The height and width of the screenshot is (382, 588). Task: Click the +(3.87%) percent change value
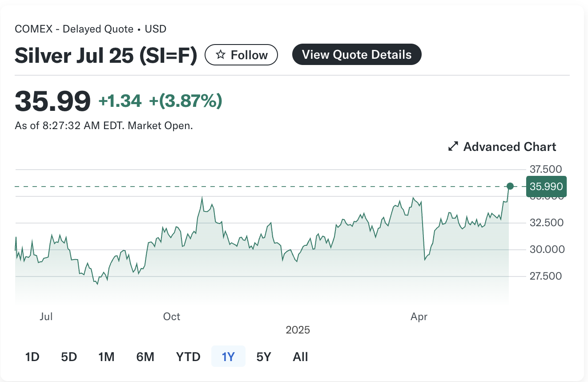pyautogui.click(x=185, y=101)
